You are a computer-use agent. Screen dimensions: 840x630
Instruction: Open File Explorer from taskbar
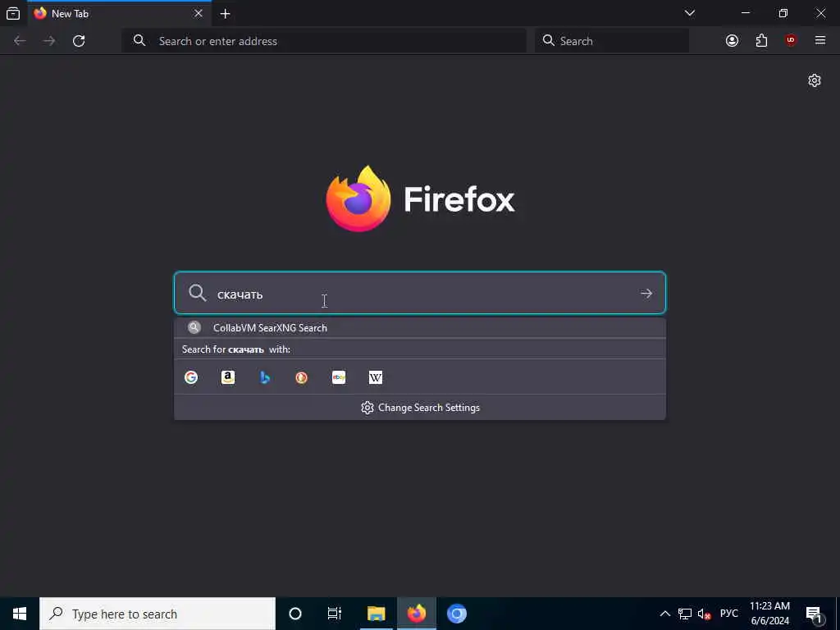[376, 614]
